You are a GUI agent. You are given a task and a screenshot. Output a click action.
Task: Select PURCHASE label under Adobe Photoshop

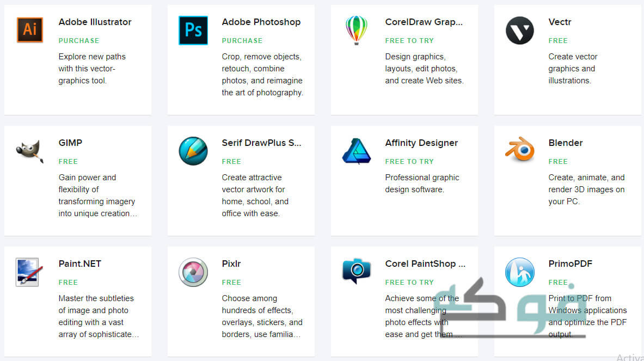click(x=242, y=41)
